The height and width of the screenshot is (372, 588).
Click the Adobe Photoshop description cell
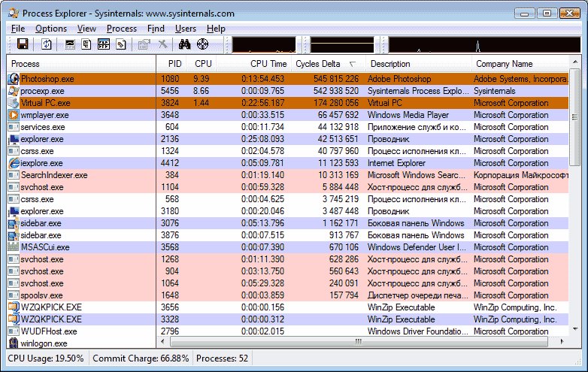tap(399, 79)
